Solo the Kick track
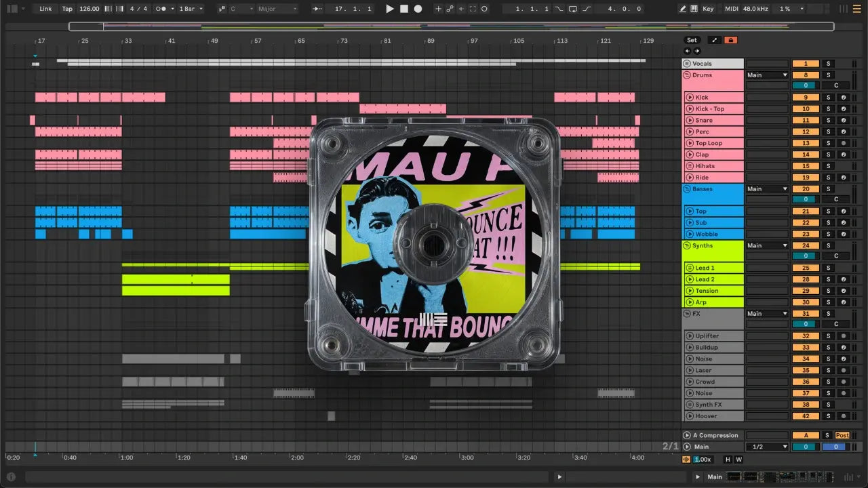Viewport: 868px width, 488px height. click(x=827, y=98)
